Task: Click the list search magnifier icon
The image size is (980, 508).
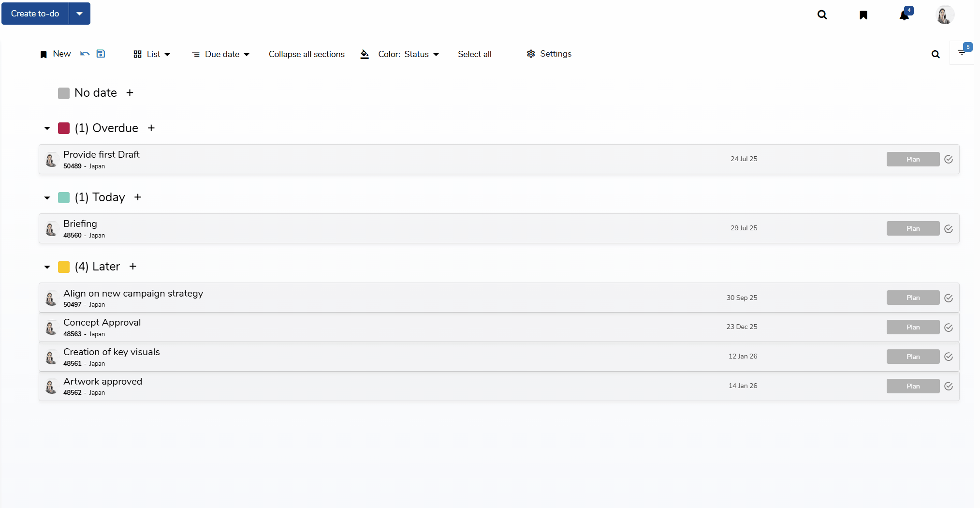Action: pos(936,54)
